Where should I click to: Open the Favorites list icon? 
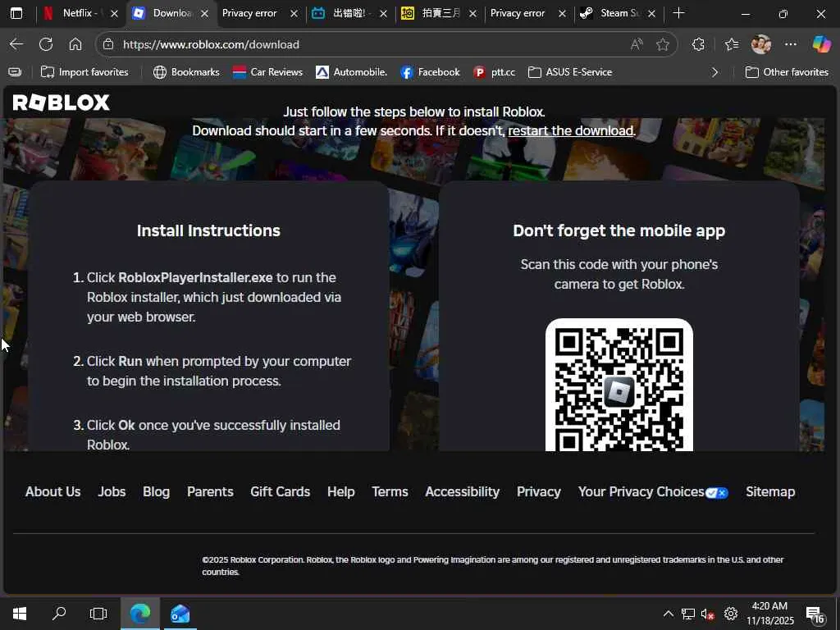tap(731, 44)
